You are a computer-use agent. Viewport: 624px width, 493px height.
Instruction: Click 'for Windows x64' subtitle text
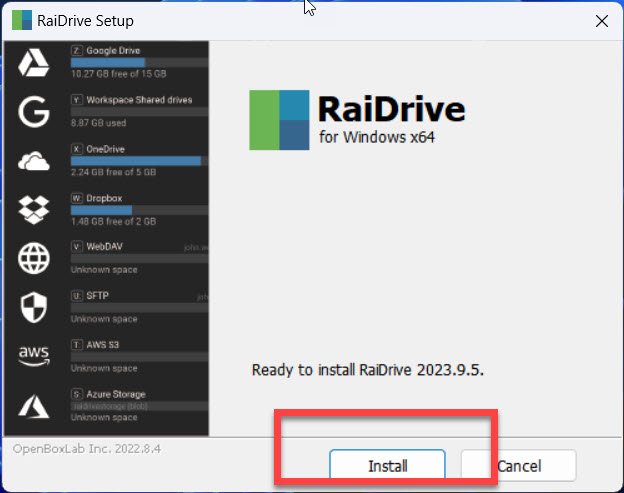coord(376,137)
